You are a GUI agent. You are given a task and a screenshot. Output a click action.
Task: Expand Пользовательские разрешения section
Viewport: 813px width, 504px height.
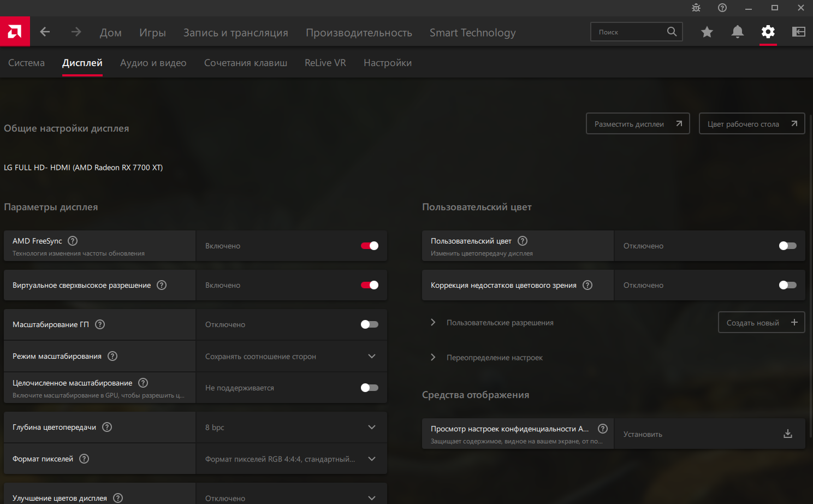click(433, 322)
